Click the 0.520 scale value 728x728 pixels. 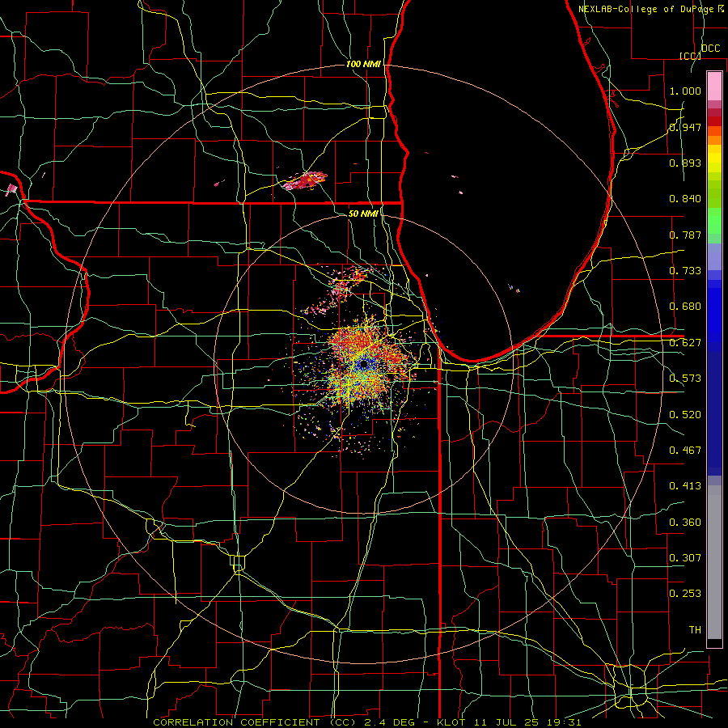point(685,415)
